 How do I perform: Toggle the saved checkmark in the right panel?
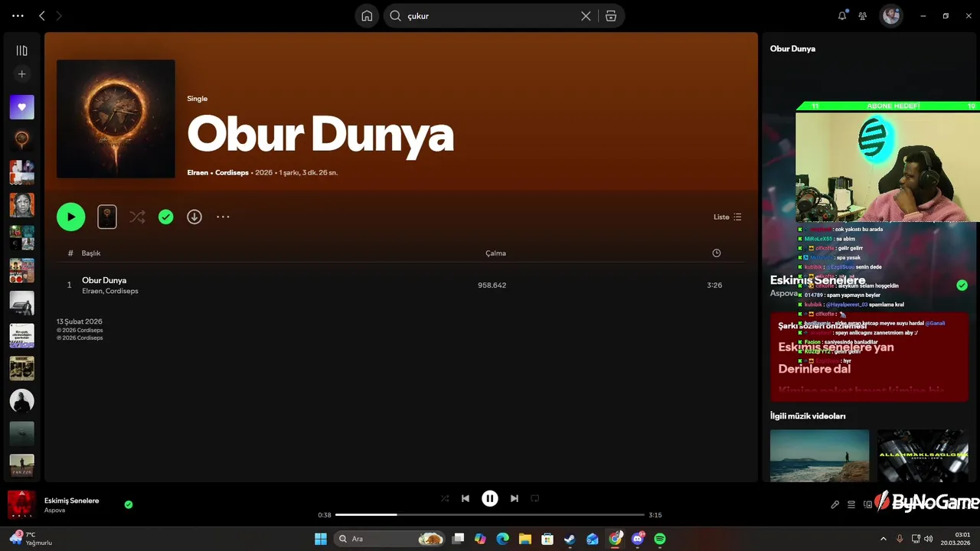(962, 285)
